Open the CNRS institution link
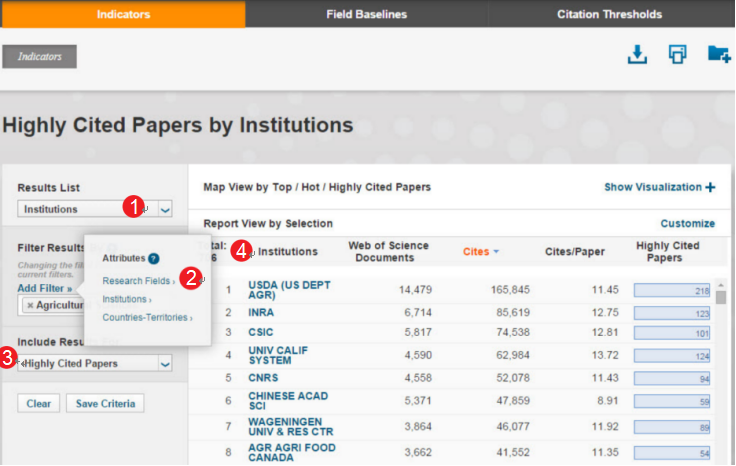This screenshot has height=466, width=736. click(263, 378)
